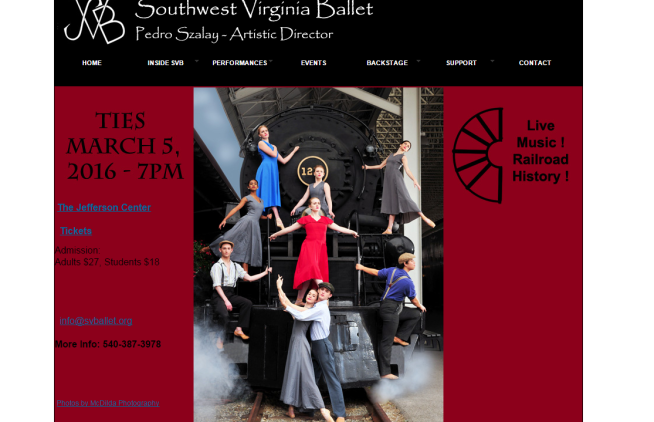Open the Support menu

pyautogui.click(x=461, y=63)
